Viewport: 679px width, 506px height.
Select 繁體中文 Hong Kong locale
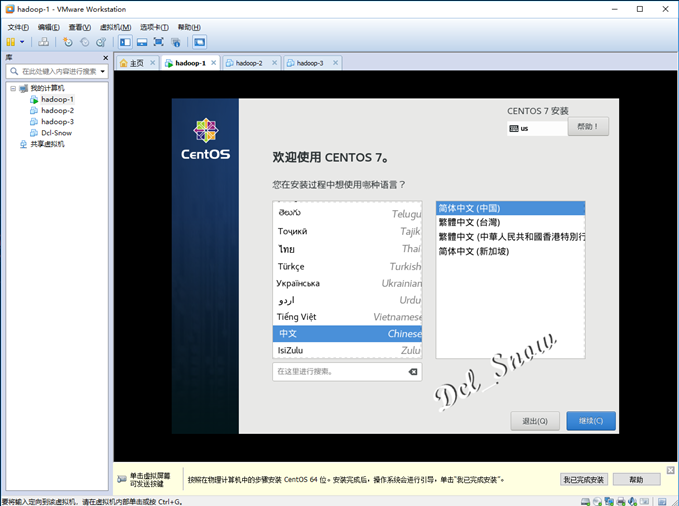[x=511, y=237]
